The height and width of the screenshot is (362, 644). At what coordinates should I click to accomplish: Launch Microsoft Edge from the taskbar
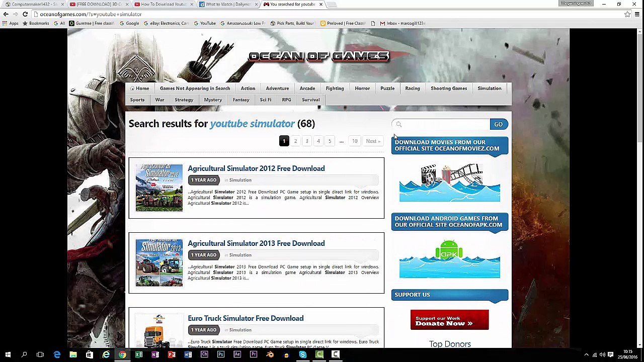pos(57,355)
